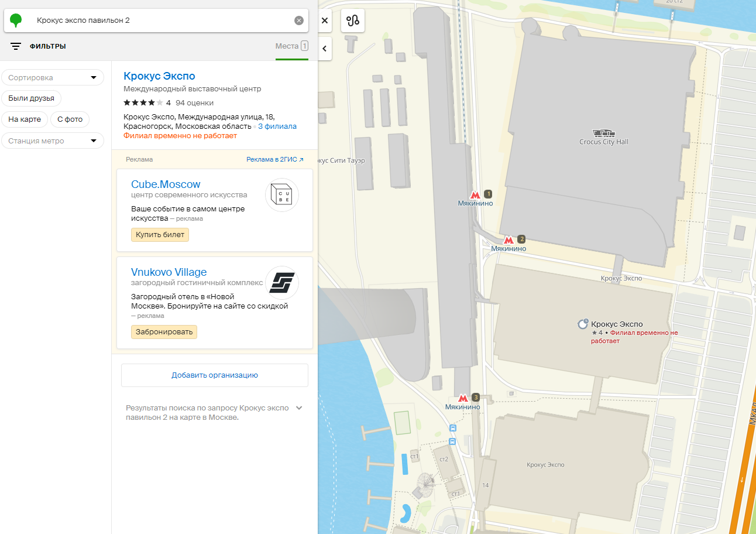The height and width of the screenshot is (534, 756).
Task: Expand the search results description chevron
Action: pyautogui.click(x=299, y=408)
